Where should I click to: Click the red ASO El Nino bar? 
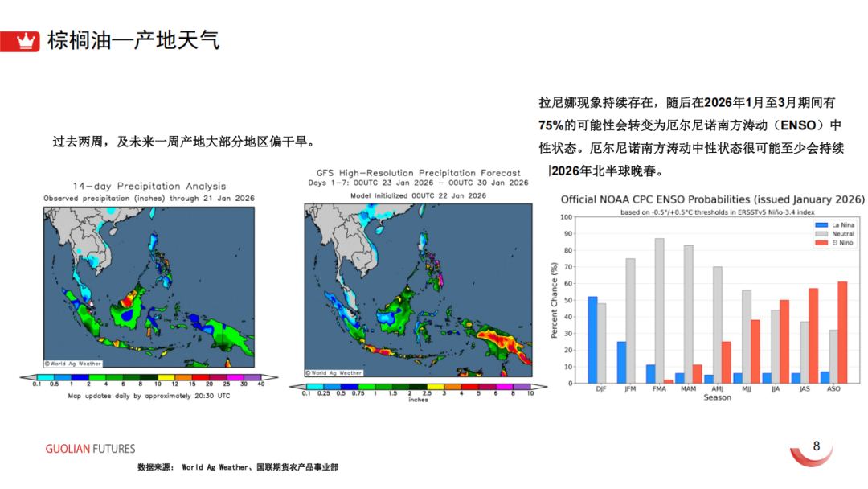pyautogui.click(x=842, y=332)
